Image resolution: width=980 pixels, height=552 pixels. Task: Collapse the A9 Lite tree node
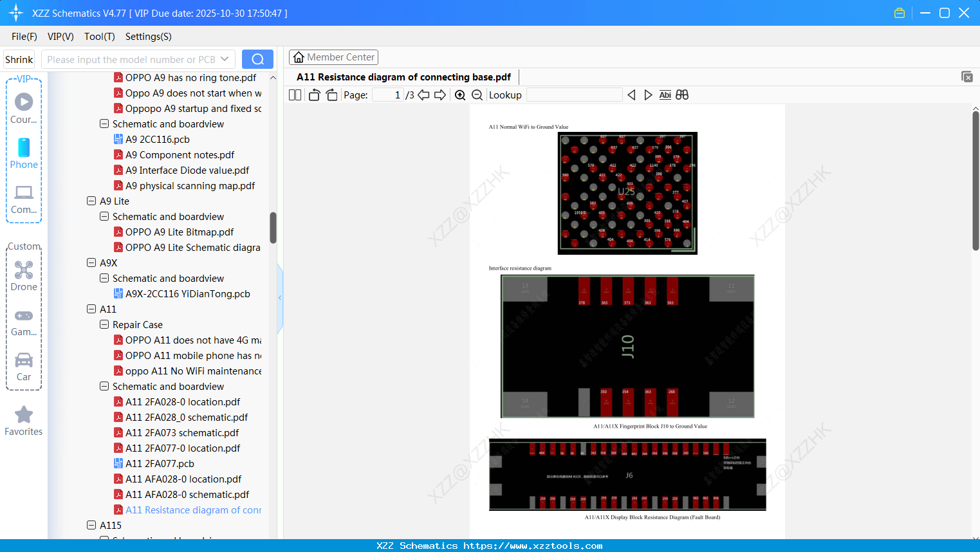(91, 201)
